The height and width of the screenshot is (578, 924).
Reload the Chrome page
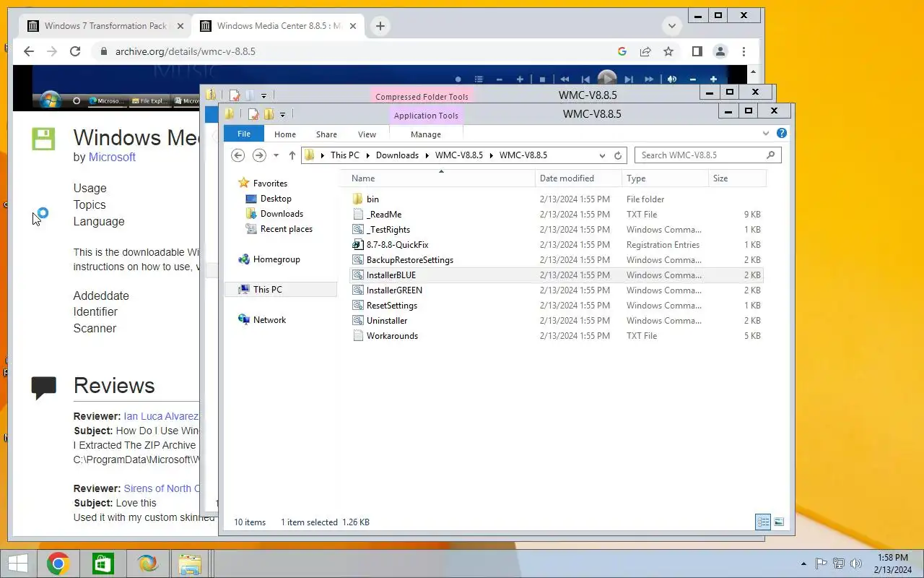pos(75,51)
